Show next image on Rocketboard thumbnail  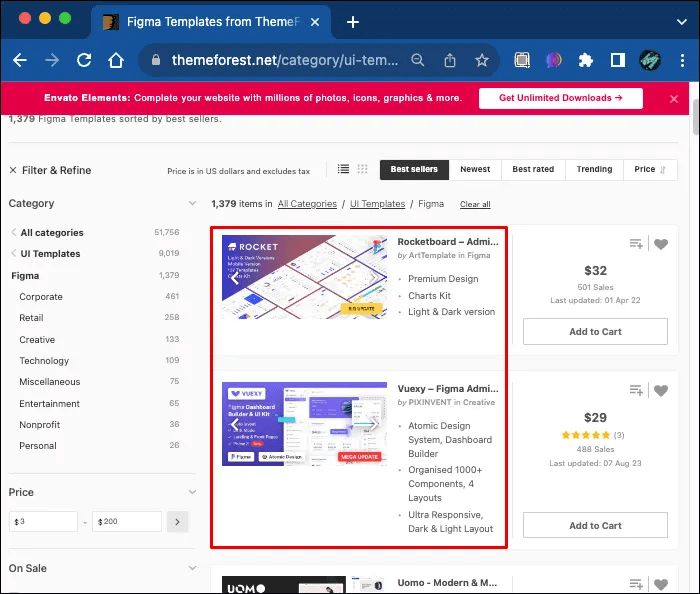click(374, 278)
